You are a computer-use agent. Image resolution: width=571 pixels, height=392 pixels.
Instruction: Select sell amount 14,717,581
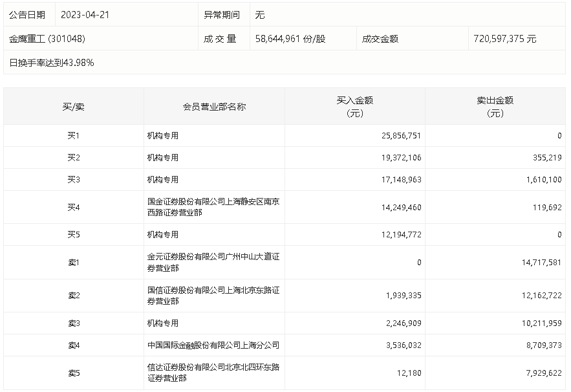coord(541,263)
